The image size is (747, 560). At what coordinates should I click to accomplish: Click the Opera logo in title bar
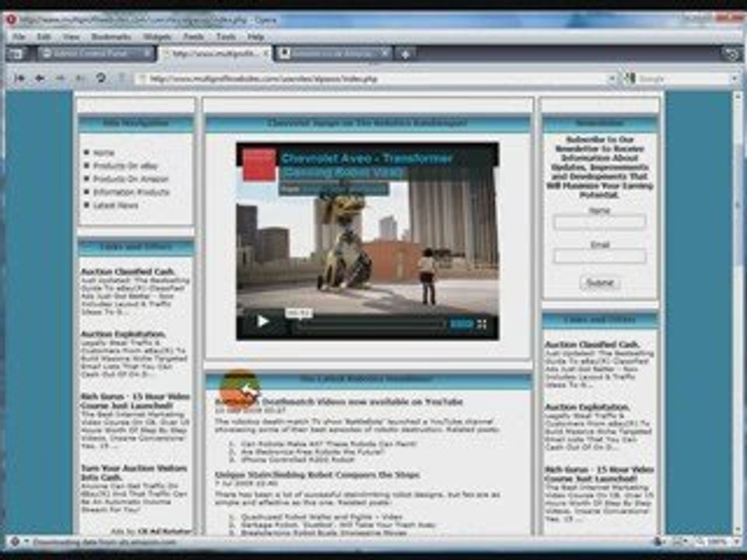[10, 20]
